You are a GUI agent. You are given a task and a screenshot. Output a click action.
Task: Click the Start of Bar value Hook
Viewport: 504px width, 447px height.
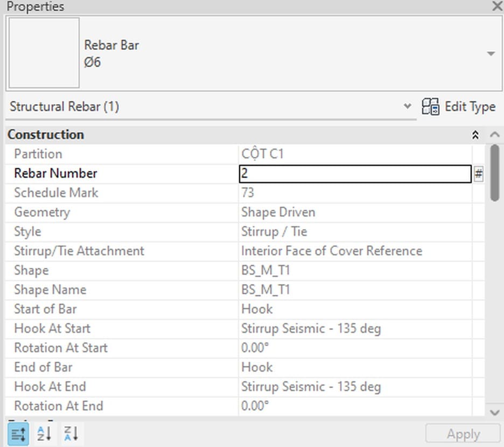pyautogui.click(x=257, y=309)
